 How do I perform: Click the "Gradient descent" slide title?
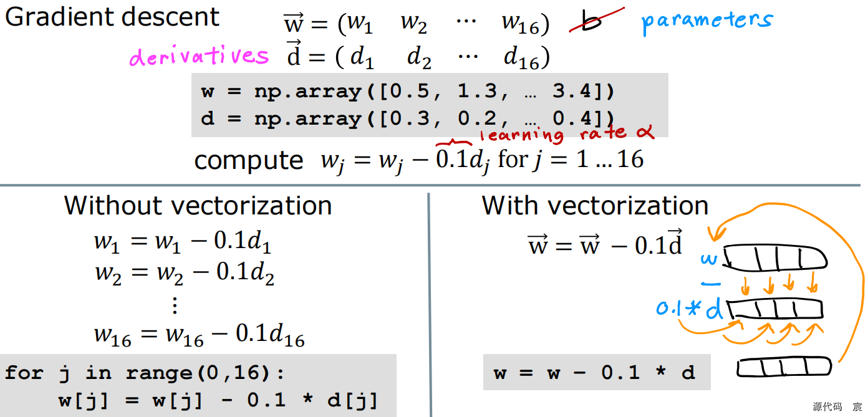click(112, 17)
